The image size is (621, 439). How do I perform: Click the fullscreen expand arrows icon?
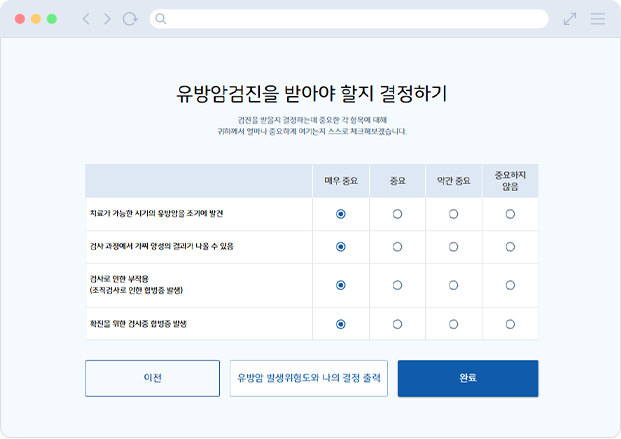coord(570,19)
